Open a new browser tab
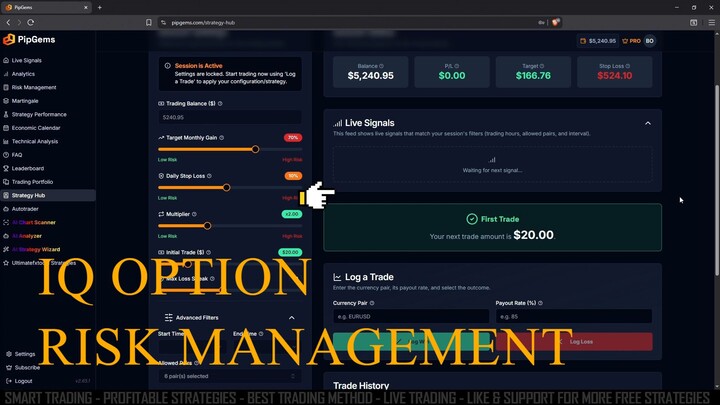 click(x=100, y=7)
